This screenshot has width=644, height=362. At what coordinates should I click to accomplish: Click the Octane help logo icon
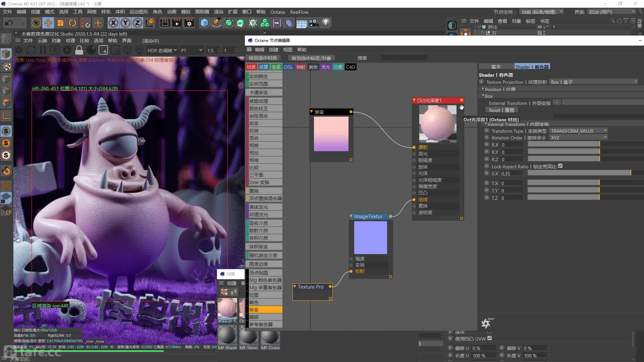tap(487, 322)
